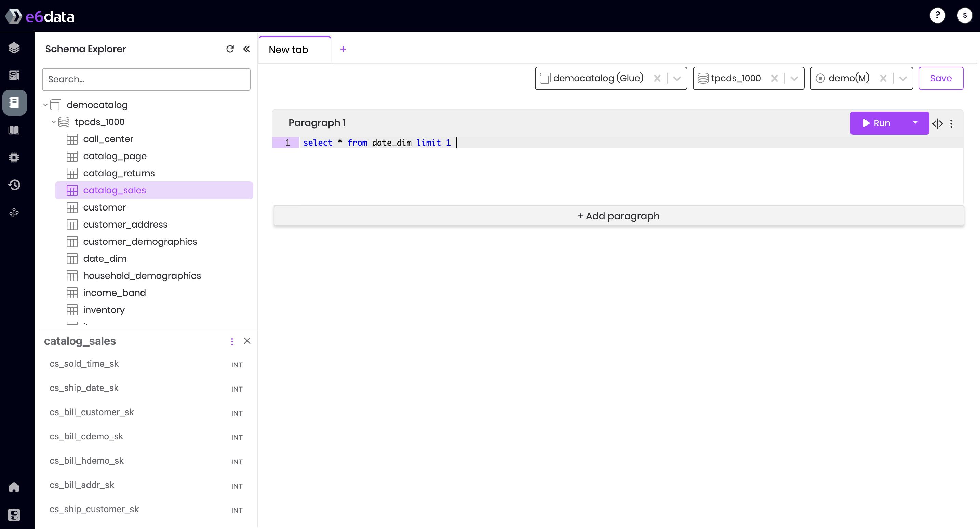Collapse the democatalog tree node
Screen dimensions: 980x529
(45, 105)
